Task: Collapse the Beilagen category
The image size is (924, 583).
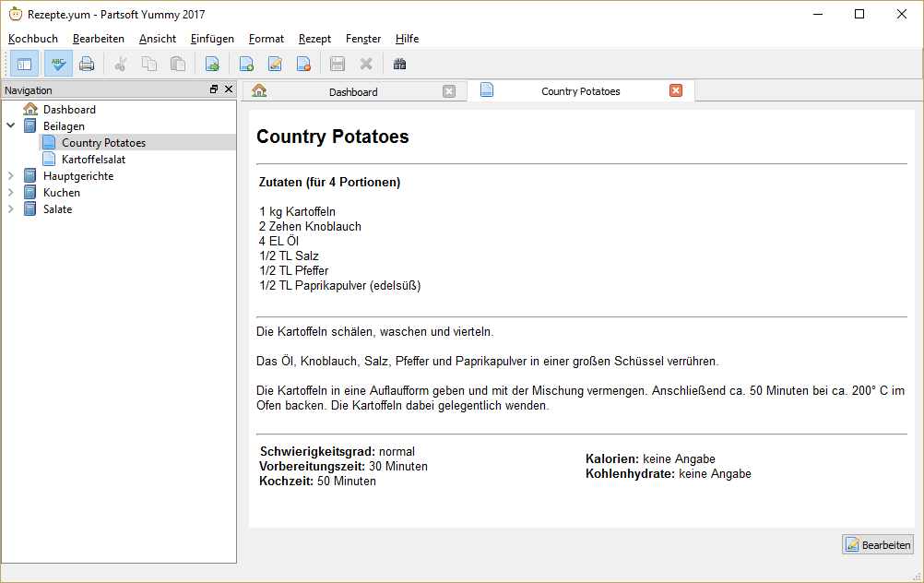Action: (x=11, y=126)
